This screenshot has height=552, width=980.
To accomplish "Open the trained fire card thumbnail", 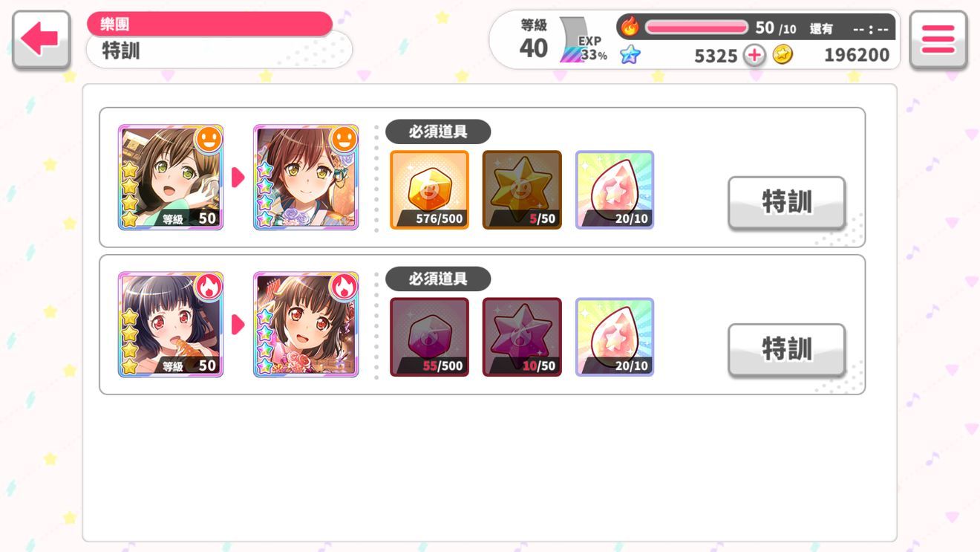I will [306, 324].
